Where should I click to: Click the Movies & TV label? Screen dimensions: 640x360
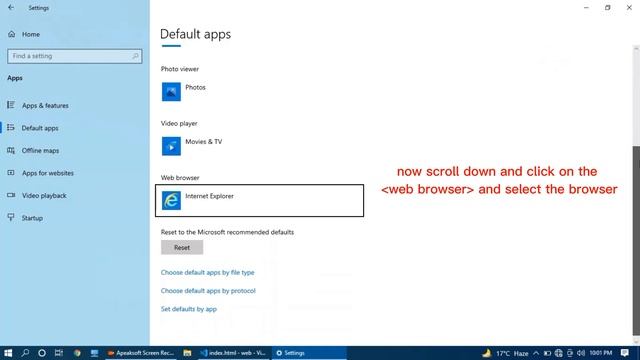point(204,142)
